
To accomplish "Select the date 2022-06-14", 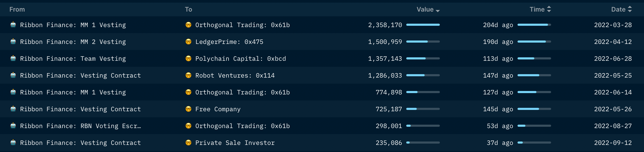I will click(613, 92).
